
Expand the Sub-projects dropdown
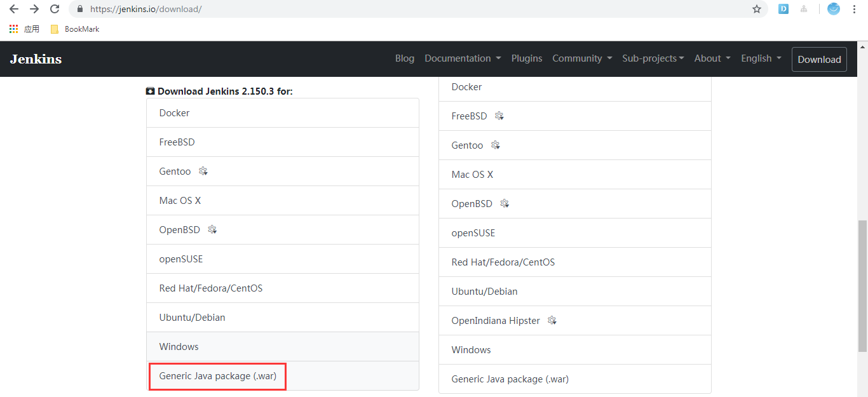coord(653,58)
